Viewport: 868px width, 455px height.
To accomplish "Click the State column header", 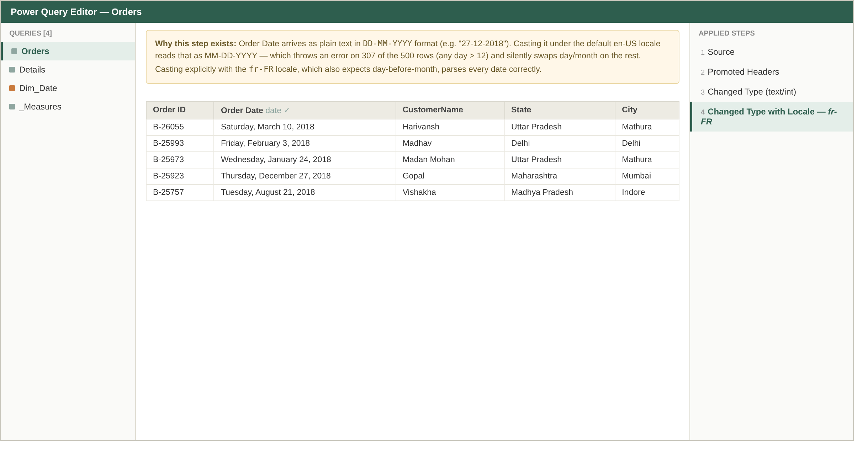I will [x=560, y=110].
